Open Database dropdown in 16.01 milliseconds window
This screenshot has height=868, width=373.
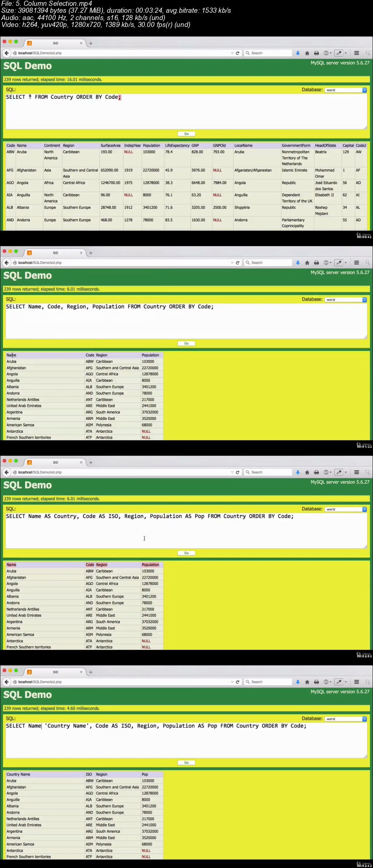click(x=346, y=90)
